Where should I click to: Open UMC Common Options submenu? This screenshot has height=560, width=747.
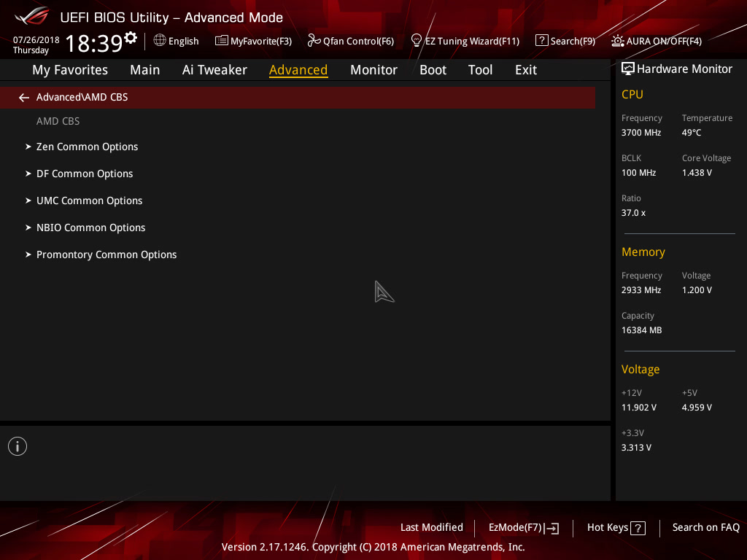90,201
